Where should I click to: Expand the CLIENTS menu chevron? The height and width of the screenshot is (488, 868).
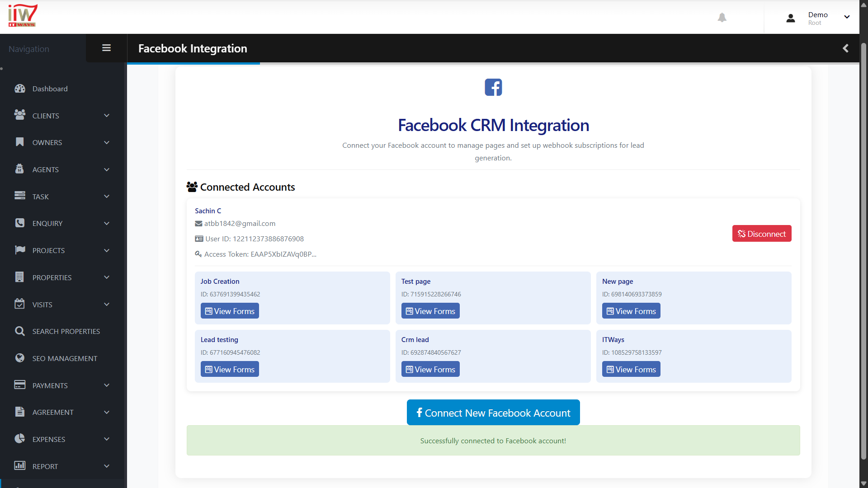pyautogui.click(x=107, y=116)
